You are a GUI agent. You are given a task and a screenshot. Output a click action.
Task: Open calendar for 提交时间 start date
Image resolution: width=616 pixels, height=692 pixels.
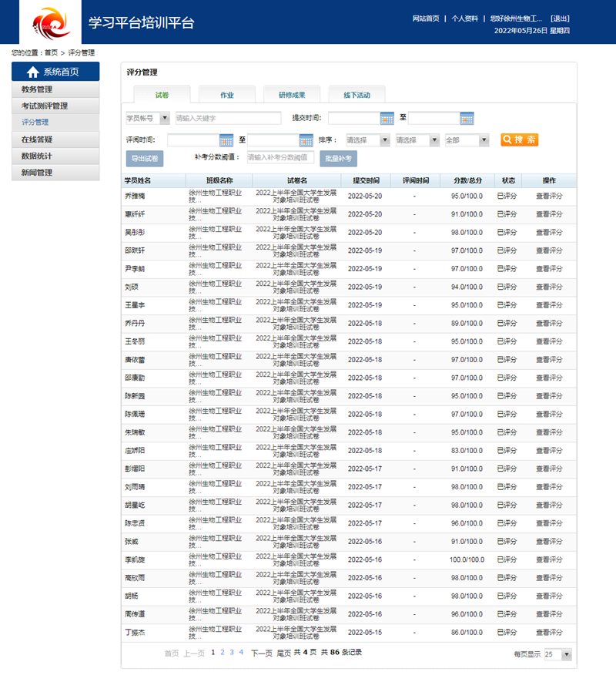[x=387, y=118]
